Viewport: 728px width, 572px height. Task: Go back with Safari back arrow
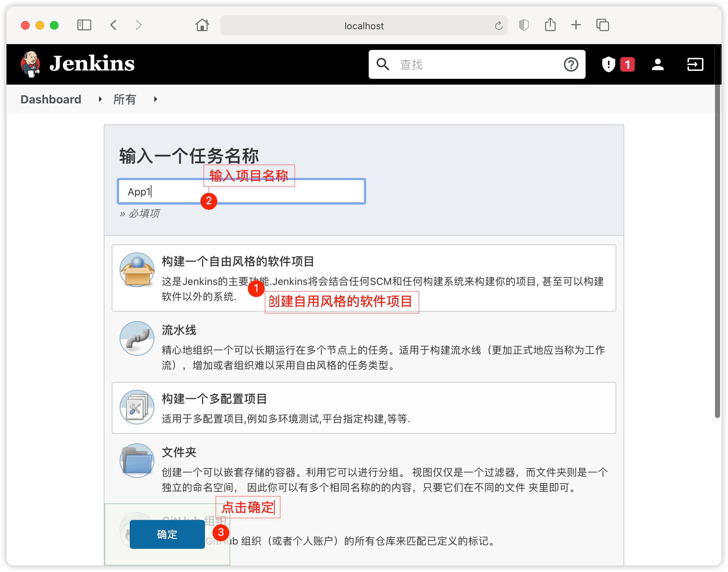point(113,25)
